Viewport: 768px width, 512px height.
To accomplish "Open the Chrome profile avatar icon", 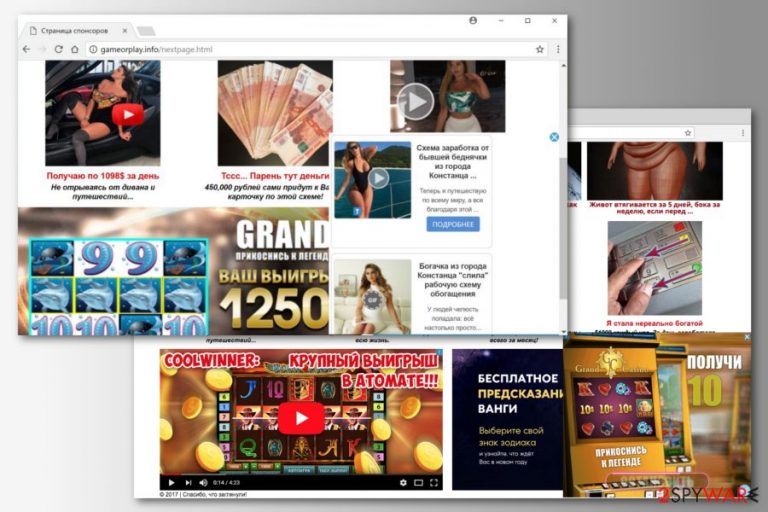I will tap(473, 21).
